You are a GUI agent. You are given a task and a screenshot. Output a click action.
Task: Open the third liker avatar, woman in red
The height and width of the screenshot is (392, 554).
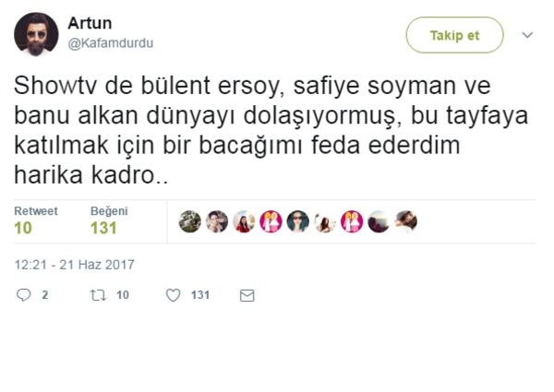point(244,221)
